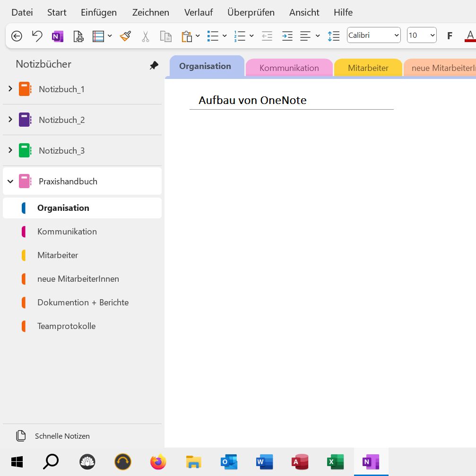Open line spacing options icon
Viewport: 476px width, 476px height.
334,36
